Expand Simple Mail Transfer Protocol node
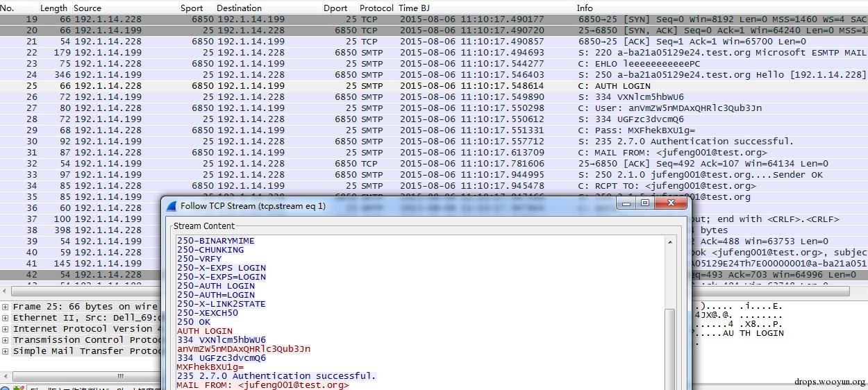The height and width of the screenshot is (390, 868). [6, 351]
